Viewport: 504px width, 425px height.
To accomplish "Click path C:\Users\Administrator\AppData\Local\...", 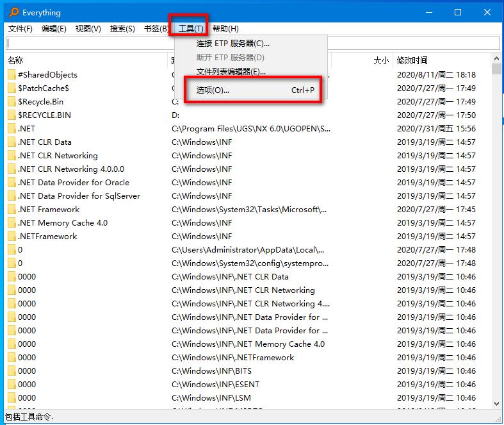I will coord(248,249).
